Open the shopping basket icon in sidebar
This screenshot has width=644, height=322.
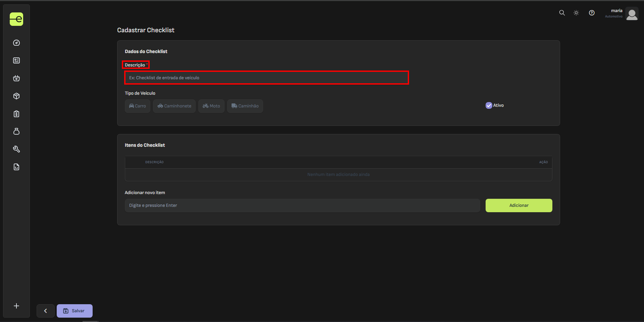[16, 78]
